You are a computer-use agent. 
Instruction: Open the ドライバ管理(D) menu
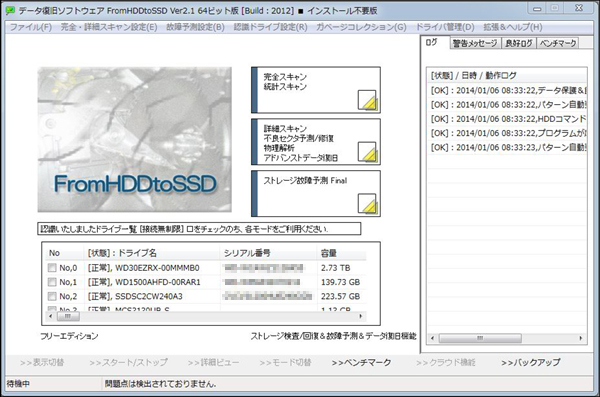pyautogui.click(x=445, y=27)
